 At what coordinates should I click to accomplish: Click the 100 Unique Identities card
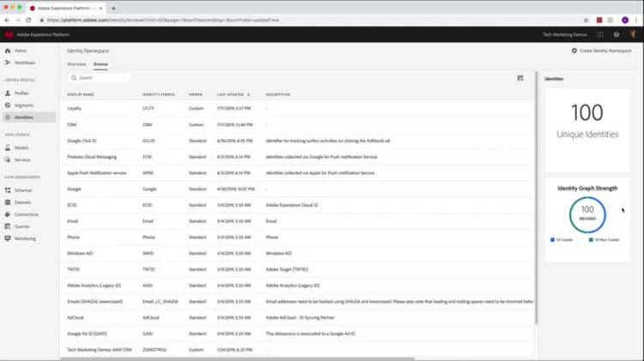coord(587,130)
